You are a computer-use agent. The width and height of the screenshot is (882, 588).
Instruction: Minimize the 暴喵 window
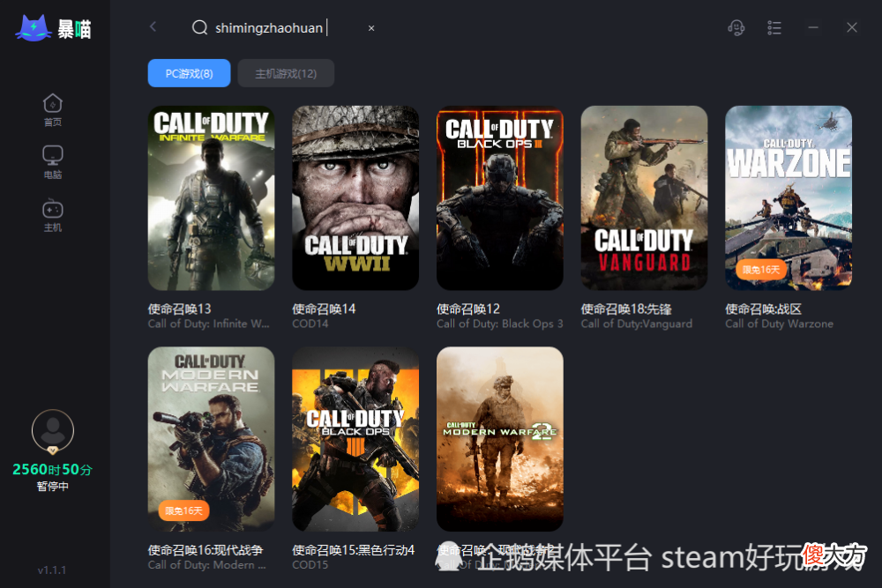coord(813,27)
